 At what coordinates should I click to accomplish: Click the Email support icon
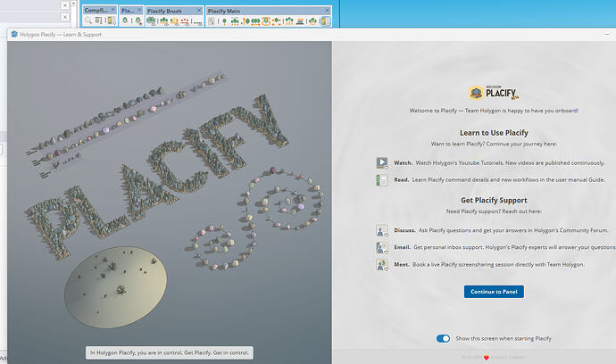click(382, 247)
